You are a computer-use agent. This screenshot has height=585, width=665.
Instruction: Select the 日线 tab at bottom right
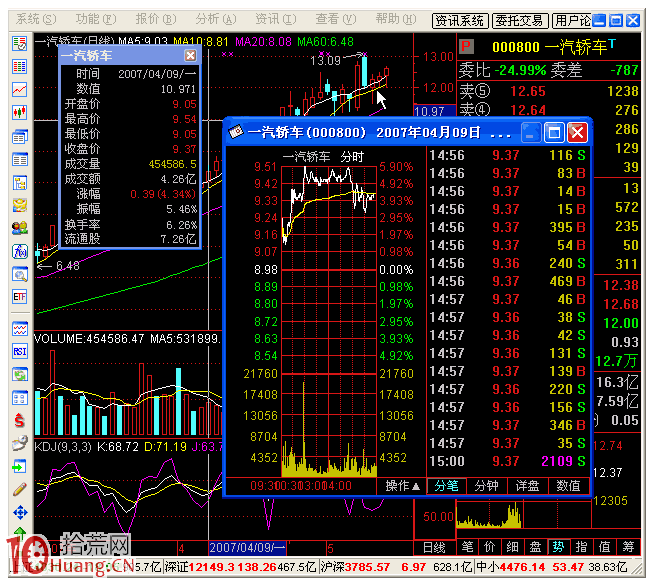(434, 548)
